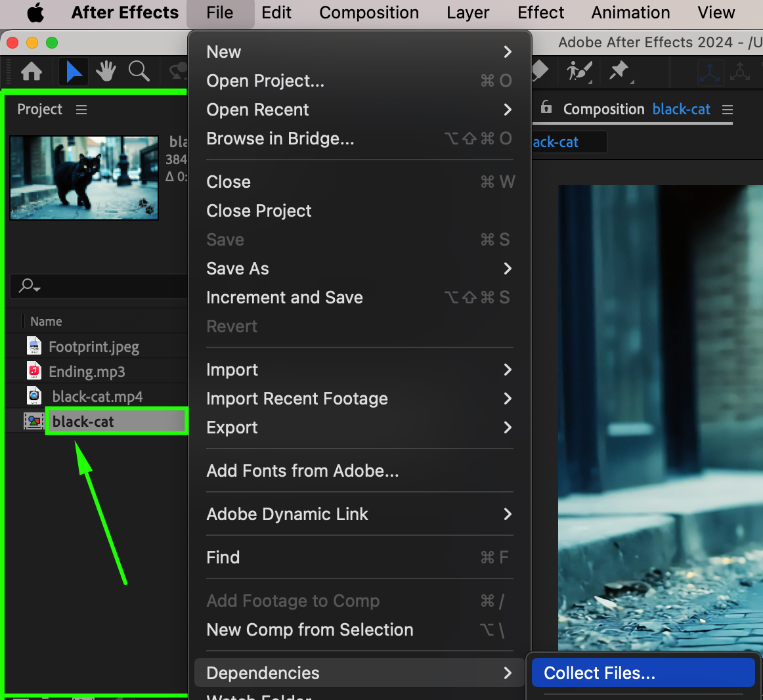Select the Eraser tool in toolbar
This screenshot has height=700, width=763.
click(540, 70)
